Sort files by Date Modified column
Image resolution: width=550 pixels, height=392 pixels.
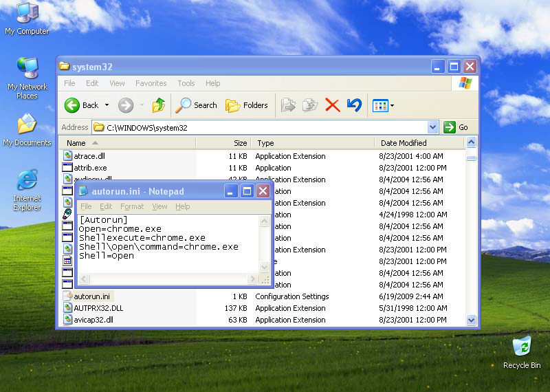coord(419,143)
